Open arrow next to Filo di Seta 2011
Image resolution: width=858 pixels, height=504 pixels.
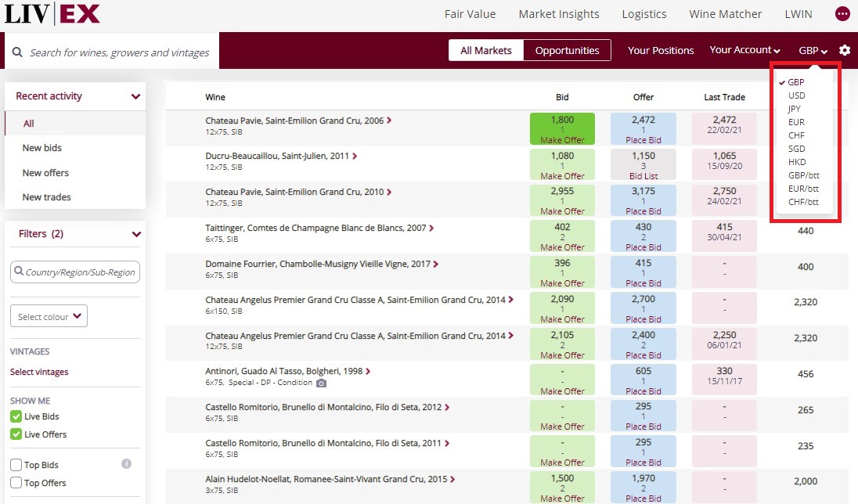(446, 443)
